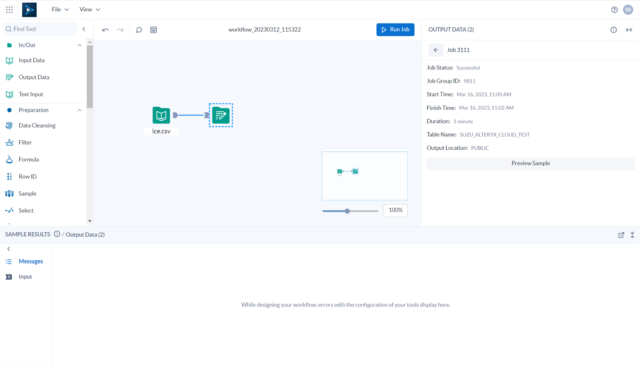Click the Preview Sample button
This screenshot has width=640, height=366.
(x=531, y=163)
